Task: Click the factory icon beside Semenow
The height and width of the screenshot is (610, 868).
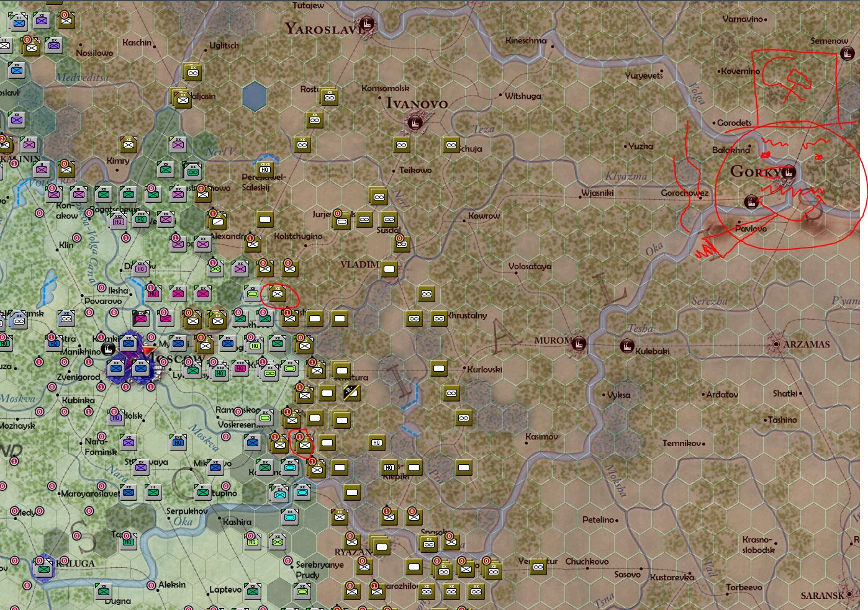Action: 847,54
